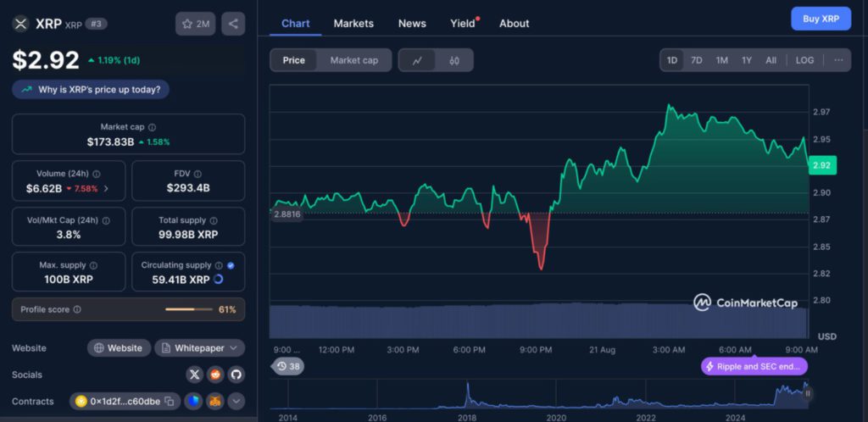The image size is (868, 422).
Task: Copy the contract address 0x1d2f...c60dbe
Action: click(170, 401)
